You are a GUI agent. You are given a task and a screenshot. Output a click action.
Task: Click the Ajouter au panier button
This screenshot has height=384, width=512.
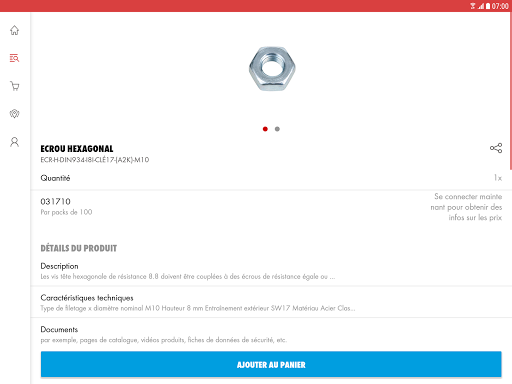(271, 364)
